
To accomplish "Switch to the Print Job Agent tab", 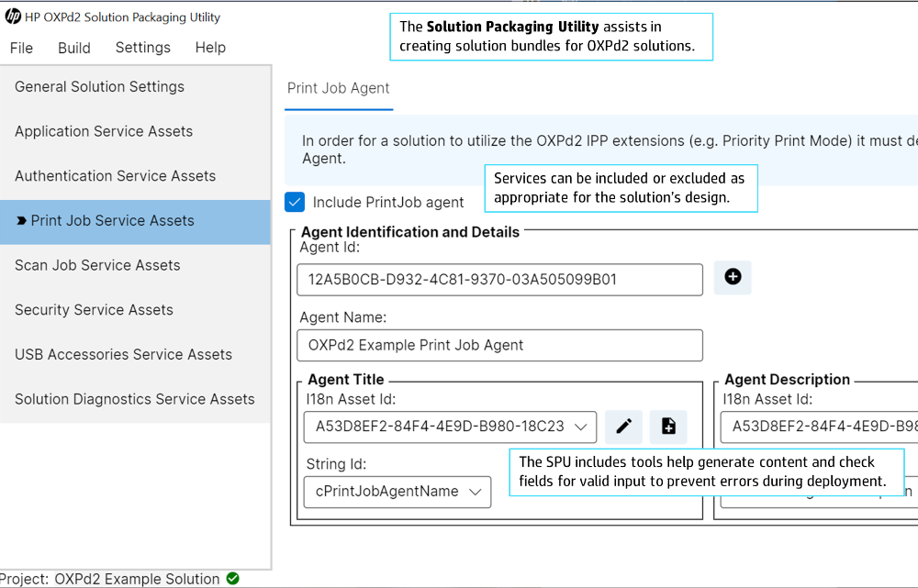I will pos(339,88).
